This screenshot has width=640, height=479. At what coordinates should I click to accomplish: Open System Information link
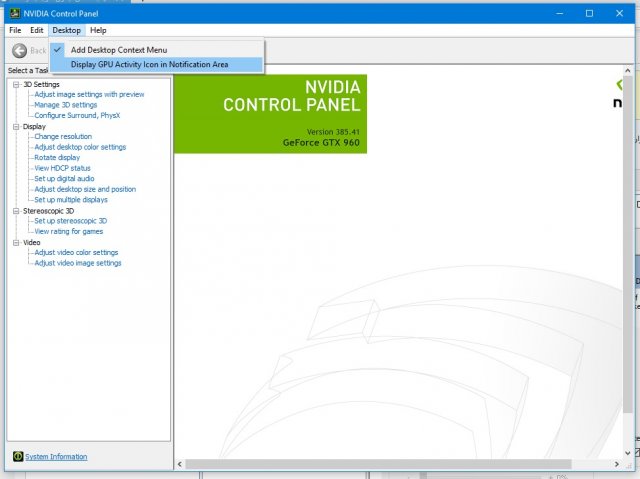tap(56, 457)
